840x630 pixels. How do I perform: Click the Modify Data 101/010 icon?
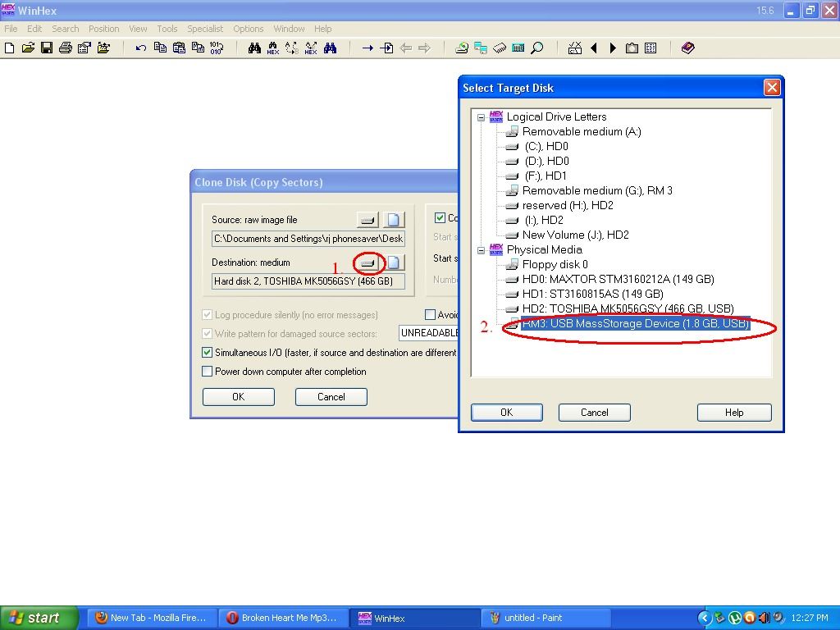[x=217, y=48]
